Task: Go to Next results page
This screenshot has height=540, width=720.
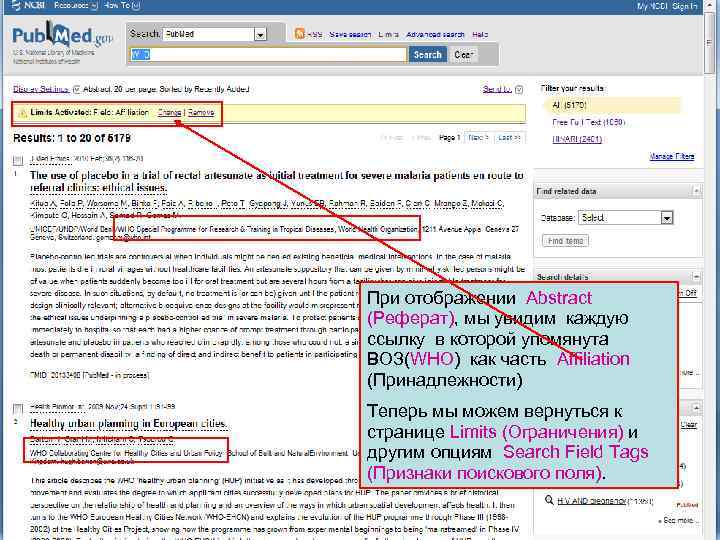Action: (478, 138)
